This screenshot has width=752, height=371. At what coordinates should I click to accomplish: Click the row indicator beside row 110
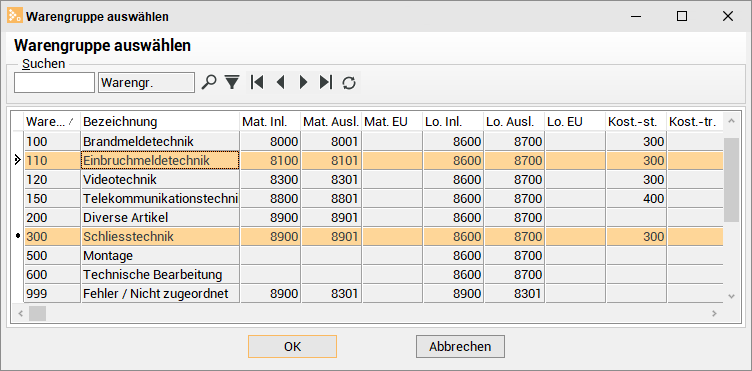pos(18,160)
